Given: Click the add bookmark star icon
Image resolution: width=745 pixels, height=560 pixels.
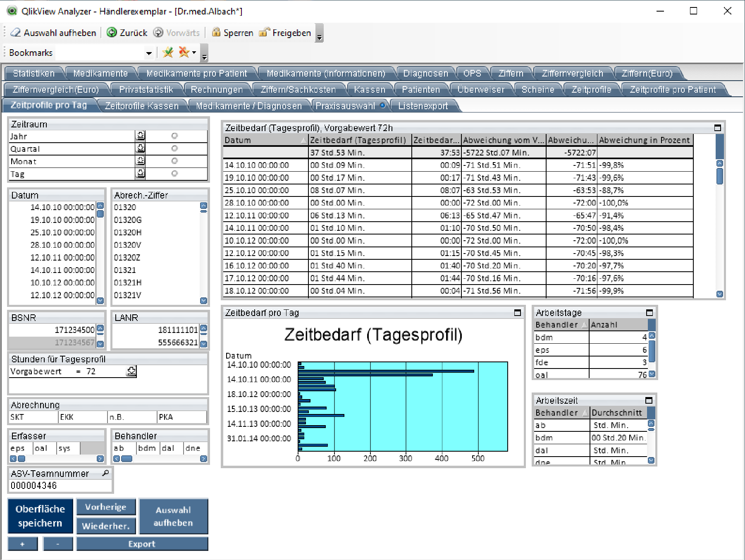Looking at the screenshot, I should click(168, 53).
